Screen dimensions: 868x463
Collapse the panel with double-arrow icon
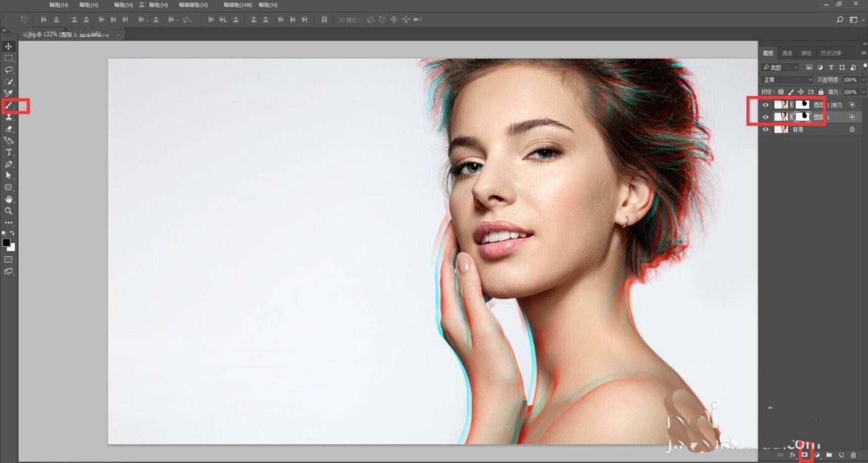click(864, 44)
